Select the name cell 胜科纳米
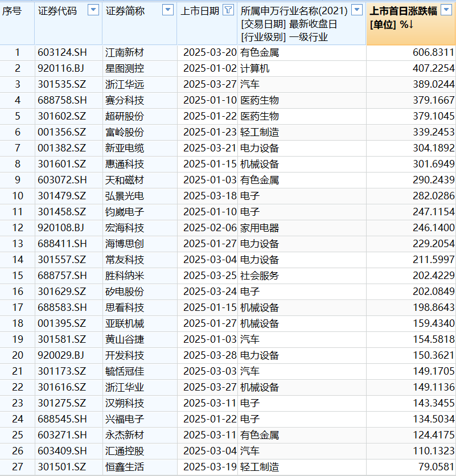The image size is (456, 476). click(x=125, y=276)
